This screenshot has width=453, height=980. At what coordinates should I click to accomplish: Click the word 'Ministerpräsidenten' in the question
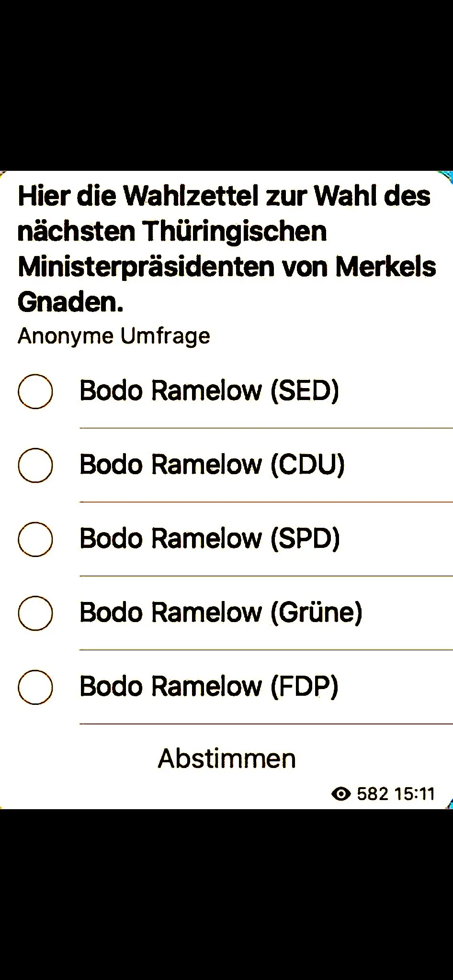point(147,267)
